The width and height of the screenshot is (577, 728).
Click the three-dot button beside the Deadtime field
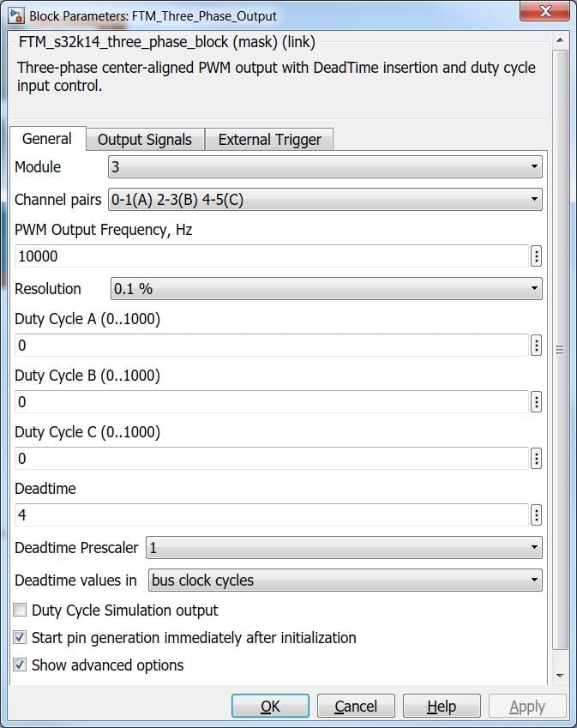coord(537,515)
